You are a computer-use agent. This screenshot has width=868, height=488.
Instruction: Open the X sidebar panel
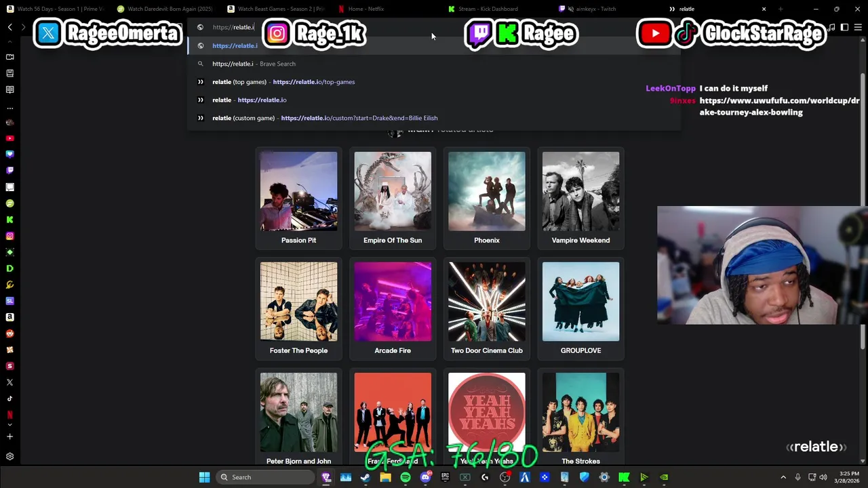tap(9, 382)
